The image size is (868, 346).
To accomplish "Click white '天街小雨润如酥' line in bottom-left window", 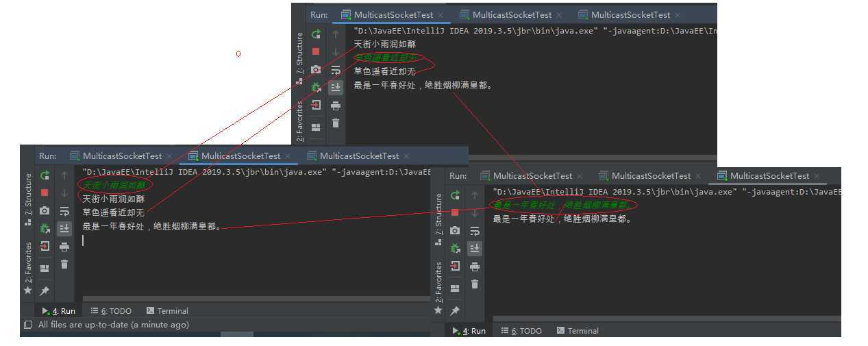I will pyautogui.click(x=114, y=199).
